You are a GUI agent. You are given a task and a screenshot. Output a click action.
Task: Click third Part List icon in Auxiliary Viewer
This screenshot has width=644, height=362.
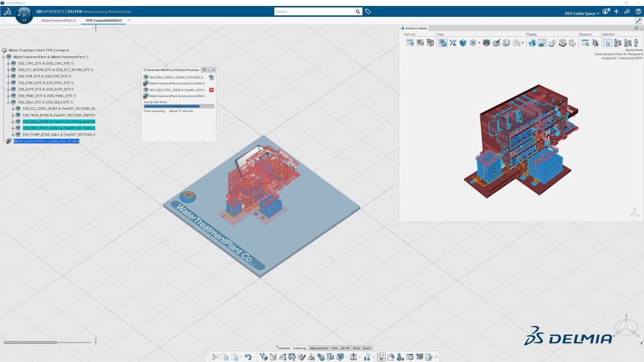(x=430, y=43)
